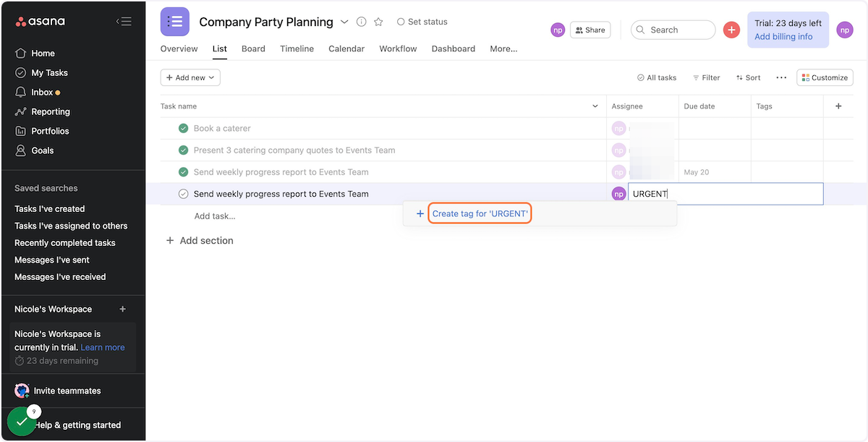Click the May 20 due date cell

(x=715, y=172)
